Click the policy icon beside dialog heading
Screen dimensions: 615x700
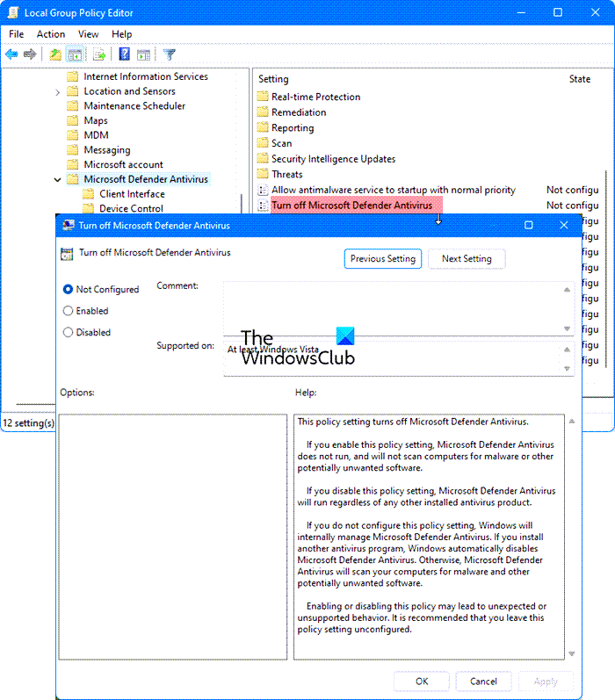point(67,254)
